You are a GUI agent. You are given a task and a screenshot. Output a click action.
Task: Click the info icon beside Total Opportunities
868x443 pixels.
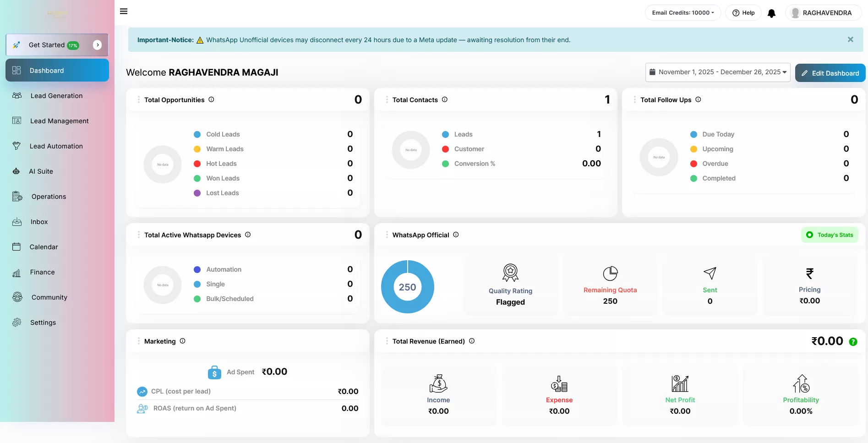tap(211, 99)
